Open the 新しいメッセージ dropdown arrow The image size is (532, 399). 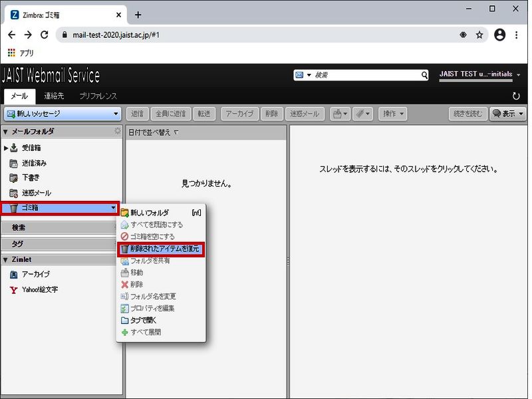pos(116,114)
